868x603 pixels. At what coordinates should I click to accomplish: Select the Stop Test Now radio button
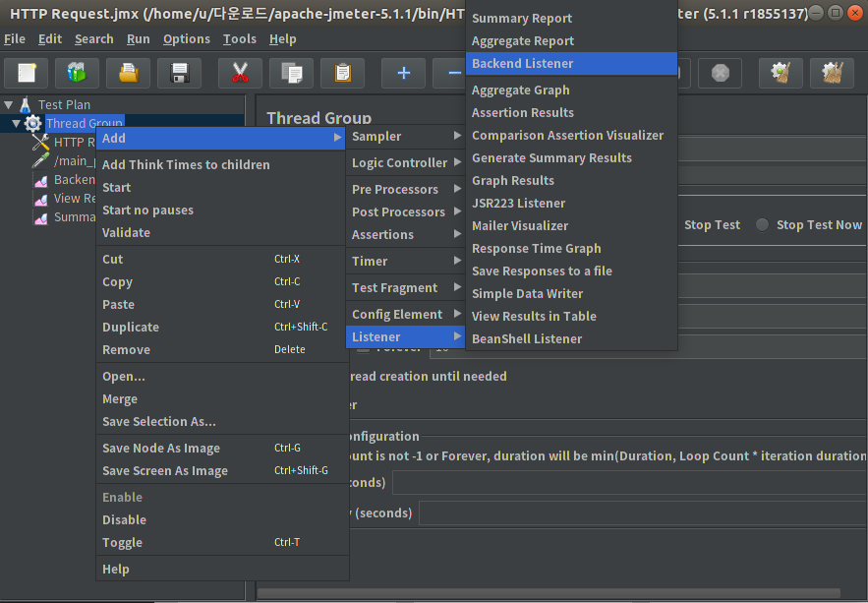click(x=762, y=225)
